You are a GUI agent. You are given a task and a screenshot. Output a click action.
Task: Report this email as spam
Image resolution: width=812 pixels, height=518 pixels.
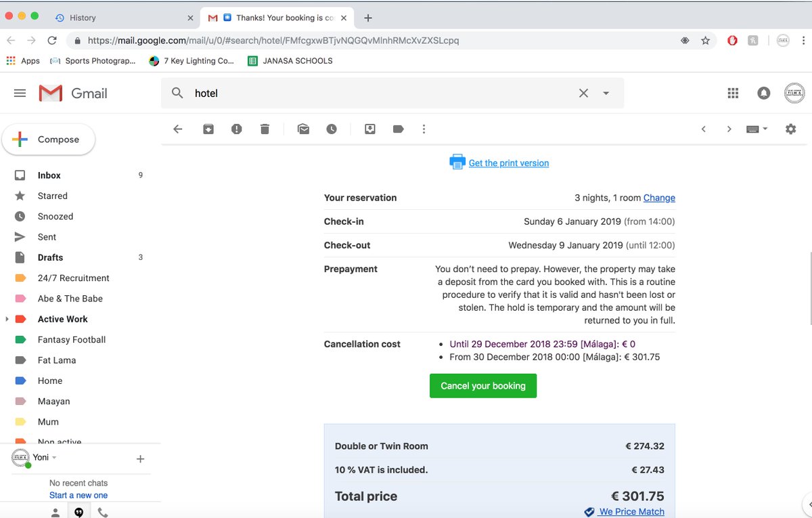236,129
